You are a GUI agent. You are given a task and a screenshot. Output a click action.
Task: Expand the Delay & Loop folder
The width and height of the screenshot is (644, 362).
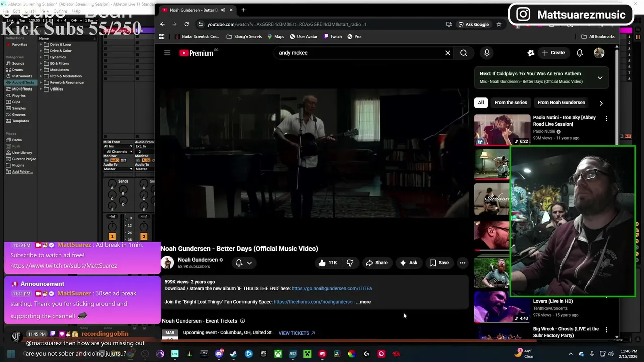coord(41,44)
